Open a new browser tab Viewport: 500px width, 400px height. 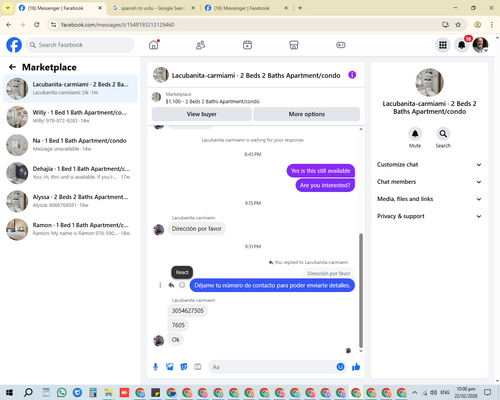click(300, 8)
